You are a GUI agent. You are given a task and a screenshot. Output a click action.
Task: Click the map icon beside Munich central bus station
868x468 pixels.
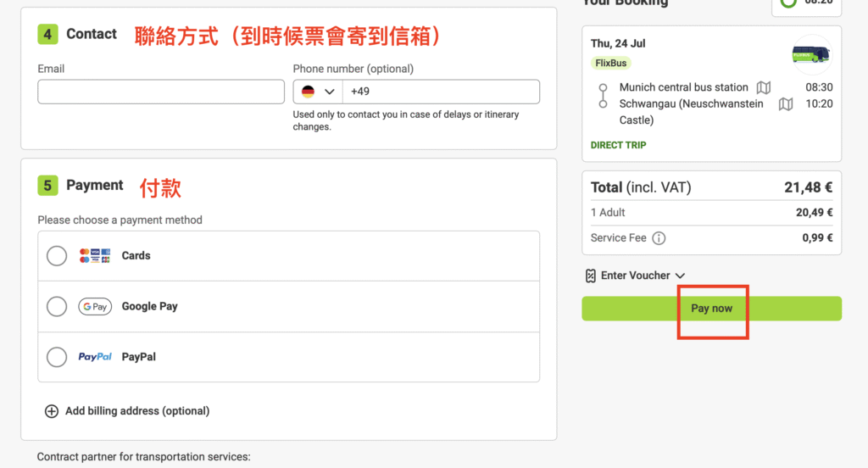coord(764,87)
